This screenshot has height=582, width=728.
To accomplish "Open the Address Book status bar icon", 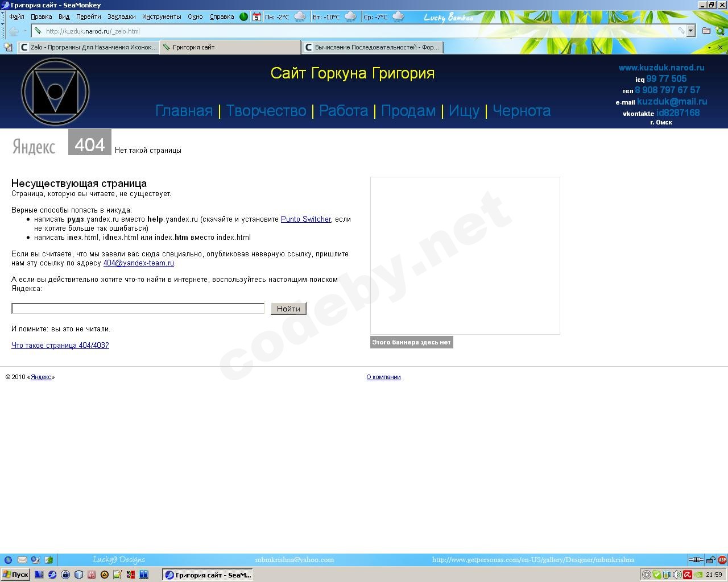I will pos(49,560).
